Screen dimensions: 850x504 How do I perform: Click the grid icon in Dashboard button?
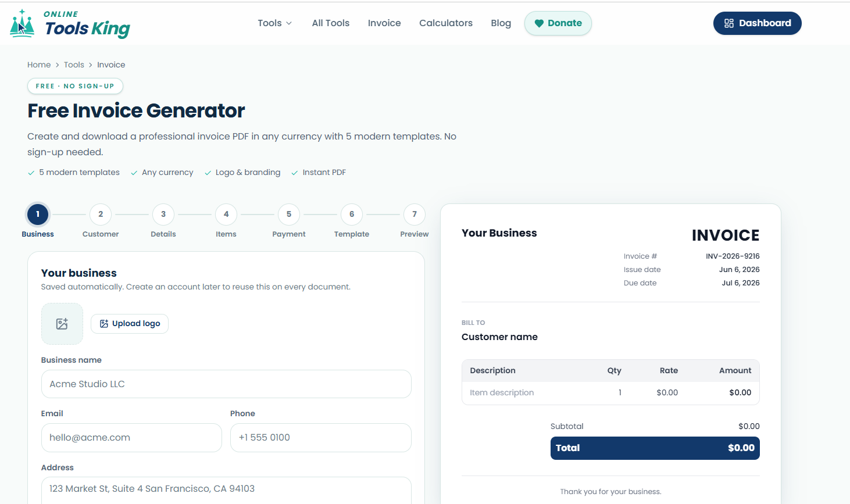[x=729, y=23]
